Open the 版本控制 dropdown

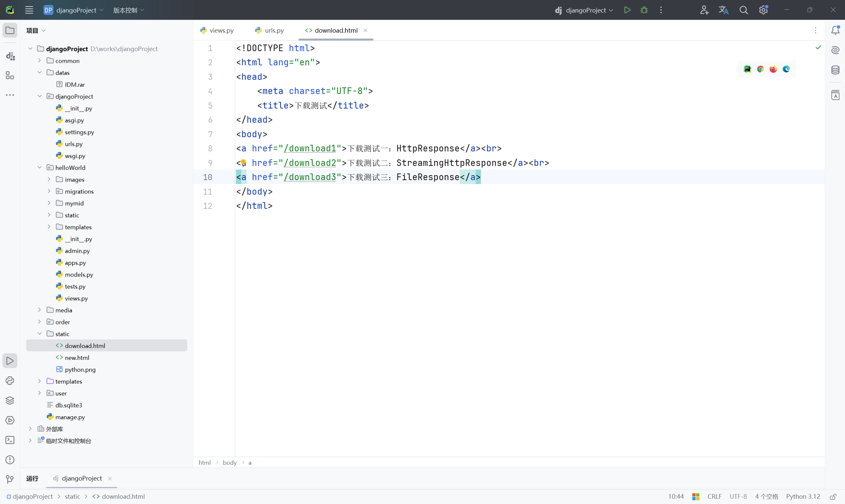(128, 10)
